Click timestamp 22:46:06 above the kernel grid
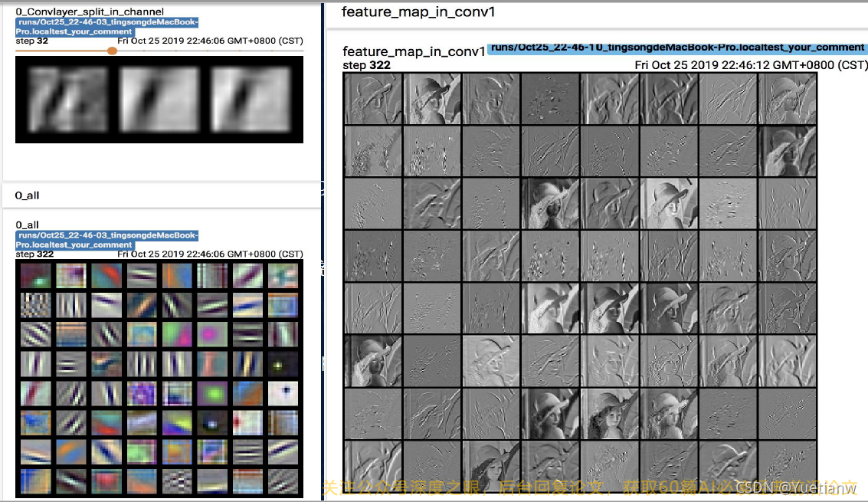The height and width of the screenshot is (502, 868). (211, 254)
